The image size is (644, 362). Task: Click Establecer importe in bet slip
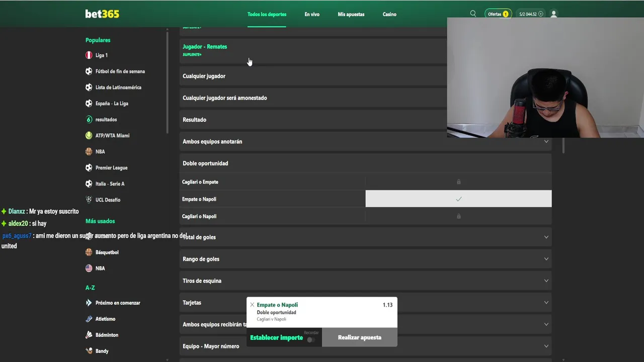276,338
